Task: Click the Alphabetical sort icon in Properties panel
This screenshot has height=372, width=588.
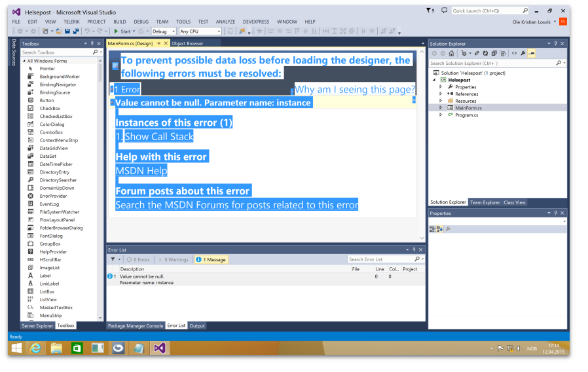Action: pyautogui.click(x=439, y=229)
